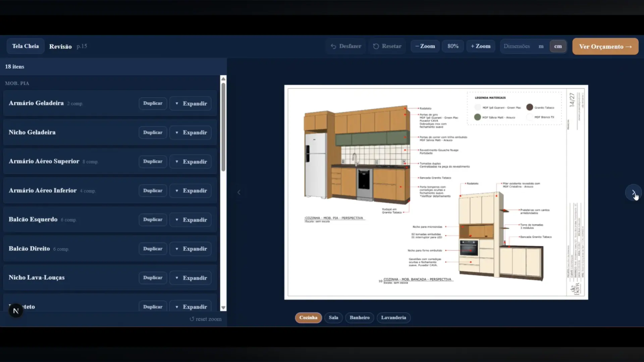
Task: Click the 80% zoom level
Action: pos(453,46)
